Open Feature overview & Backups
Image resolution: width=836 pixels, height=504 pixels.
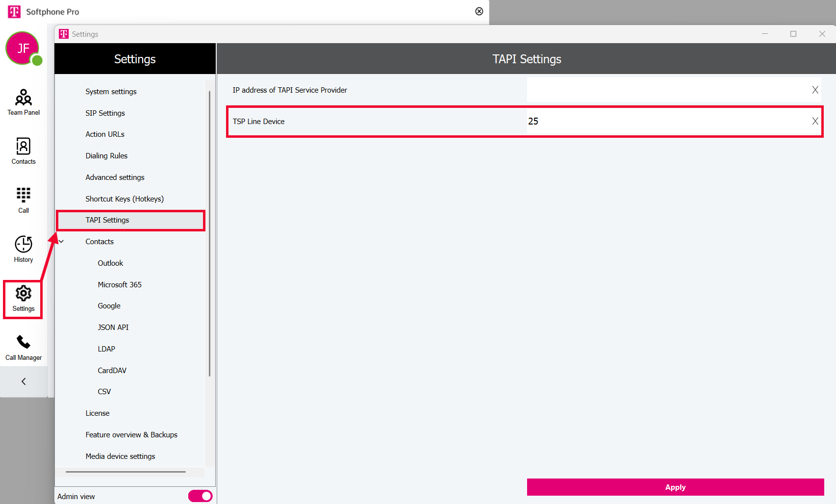[x=131, y=435]
